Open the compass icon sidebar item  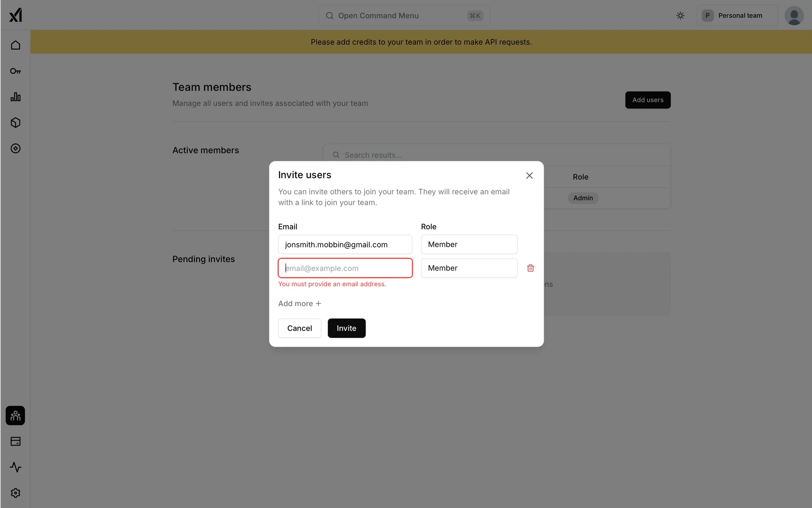click(x=16, y=149)
